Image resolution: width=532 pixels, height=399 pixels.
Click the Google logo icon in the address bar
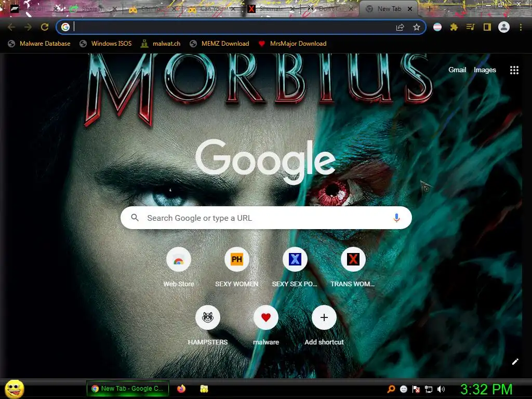65,27
